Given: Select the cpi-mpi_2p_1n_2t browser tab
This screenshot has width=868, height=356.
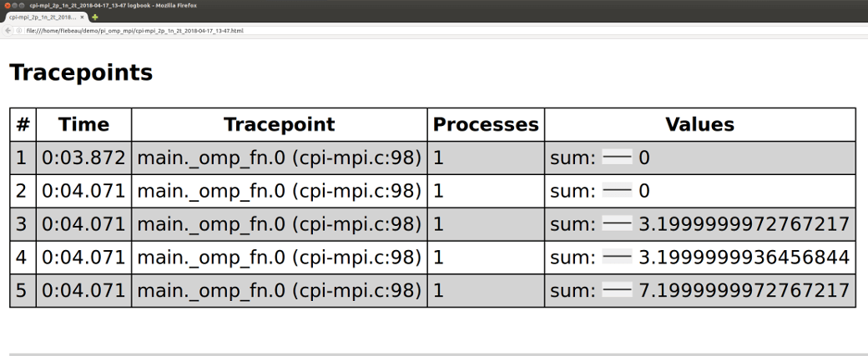Looking at the screenshot, I should 43,18.
